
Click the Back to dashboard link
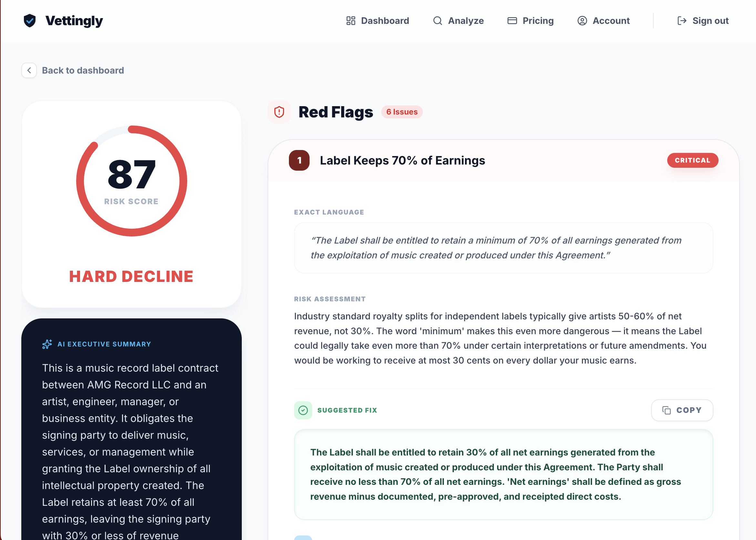click(83, 71)
